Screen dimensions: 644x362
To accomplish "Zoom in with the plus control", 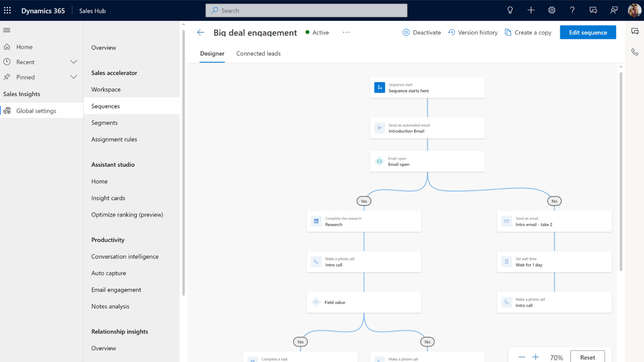I will click(536, 357).
